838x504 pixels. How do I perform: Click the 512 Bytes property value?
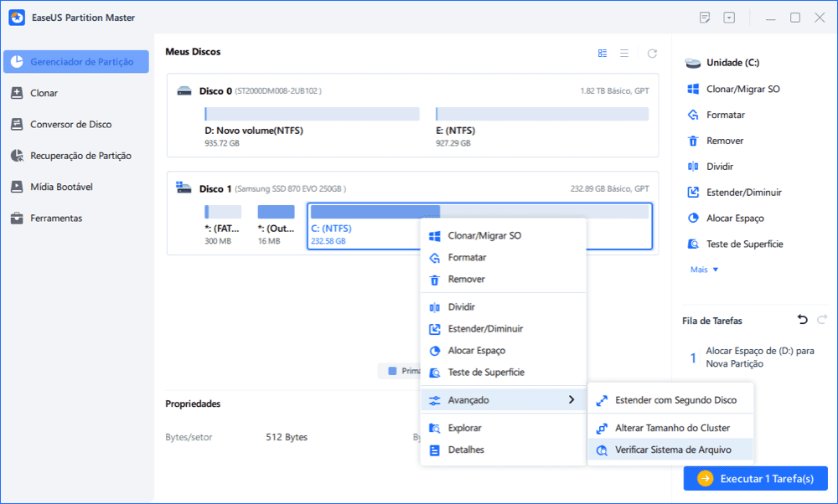coord(287,437)
